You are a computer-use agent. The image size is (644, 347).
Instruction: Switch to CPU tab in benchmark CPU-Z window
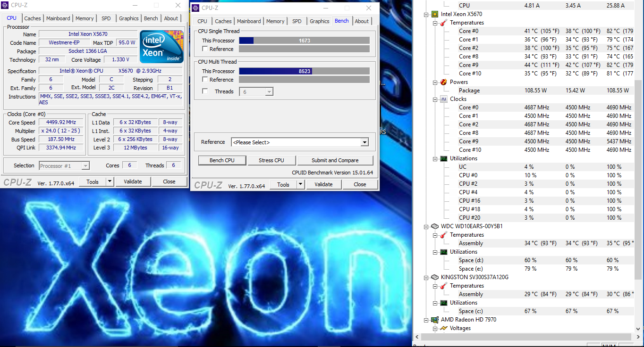202,21
